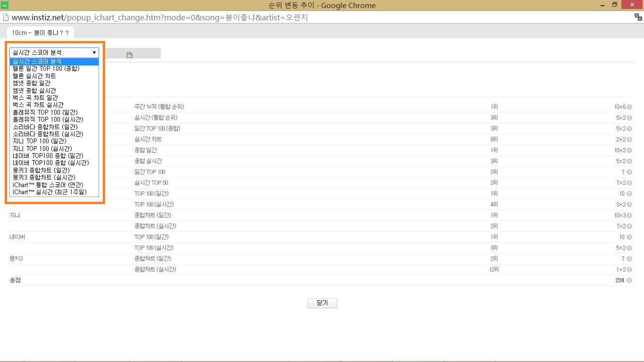Click the total score value 224
Screen dimensions: 644x362
[620, 280]
